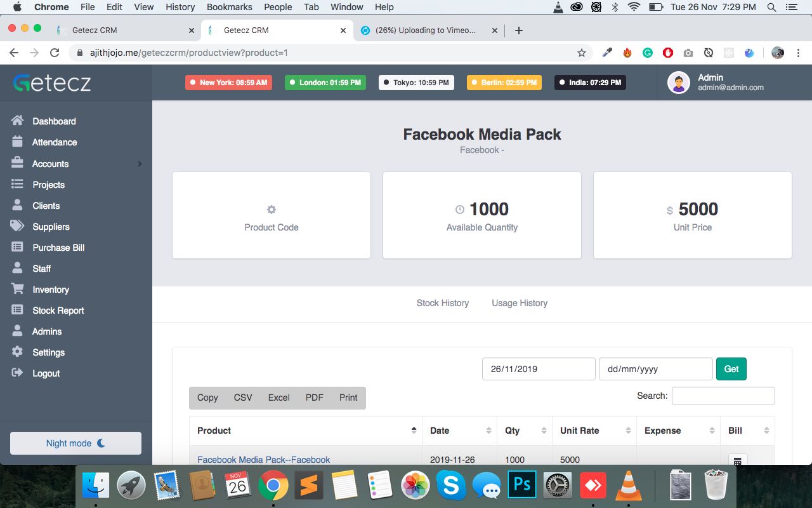Expand the Accounts submenu chevron
The image size is (812, 508).
click(x=140, y=164)
